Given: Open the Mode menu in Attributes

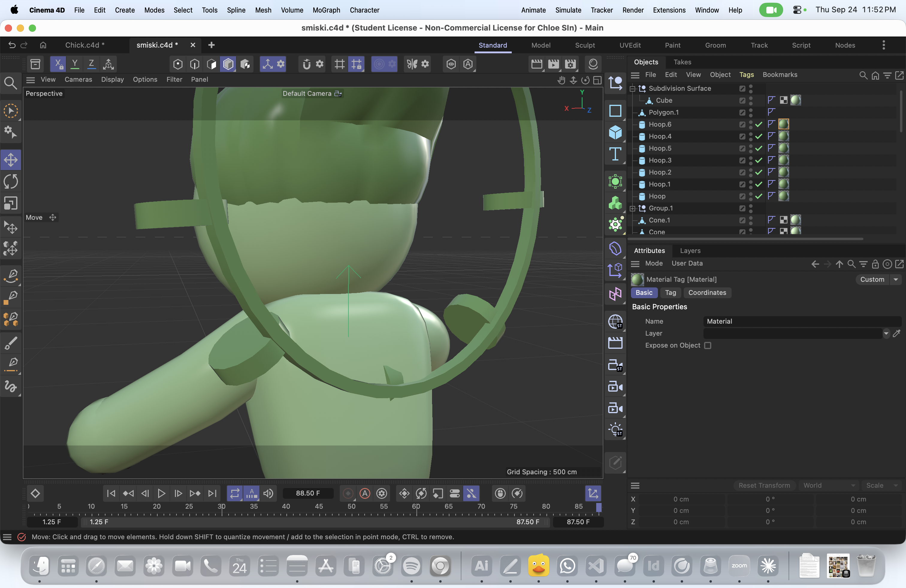Looking at the screenshot, I should coord(654,263).
